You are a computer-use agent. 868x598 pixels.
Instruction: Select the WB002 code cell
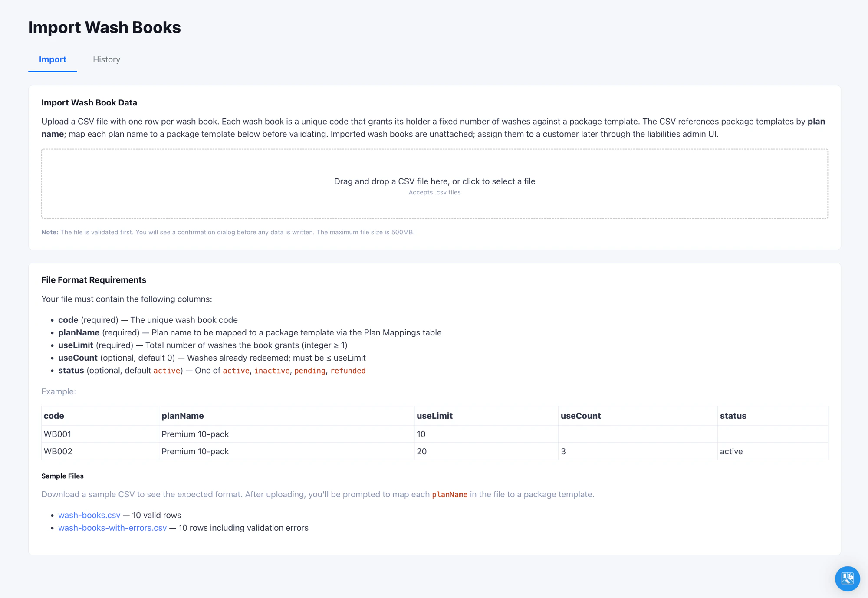coord(100,451)
